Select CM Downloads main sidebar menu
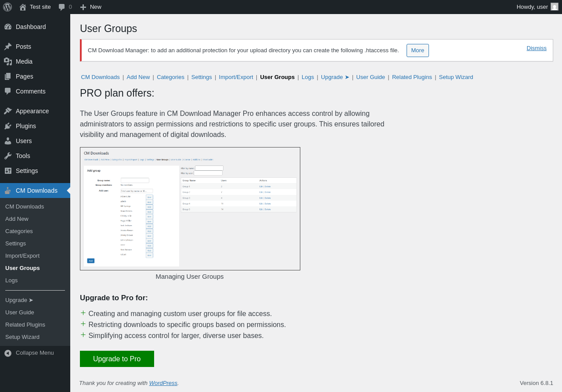 [35, 191]
